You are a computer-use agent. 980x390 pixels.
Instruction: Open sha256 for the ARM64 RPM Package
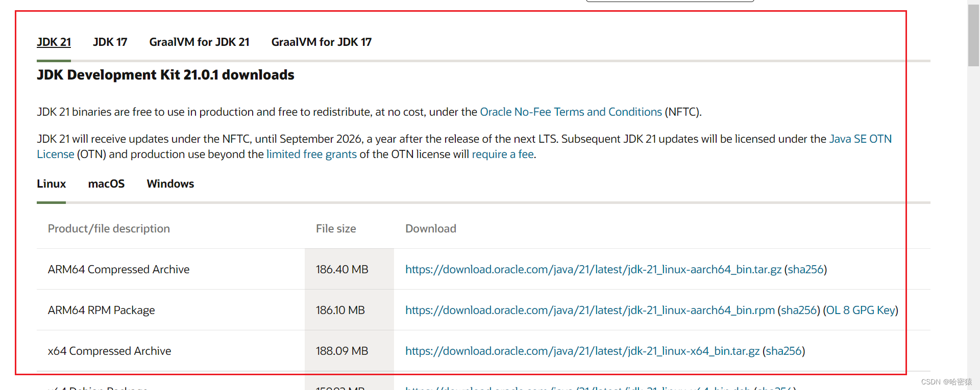pyautogui.click(x=799, y=310)
